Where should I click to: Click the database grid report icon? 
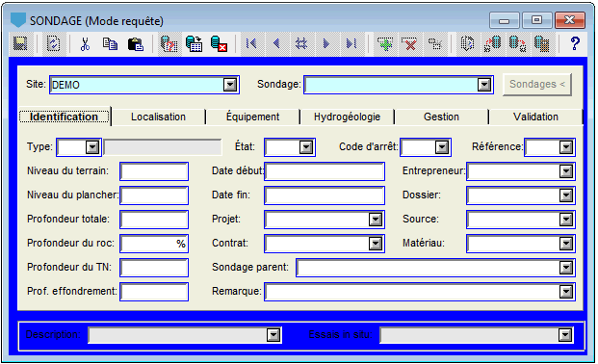click(542, 44)
